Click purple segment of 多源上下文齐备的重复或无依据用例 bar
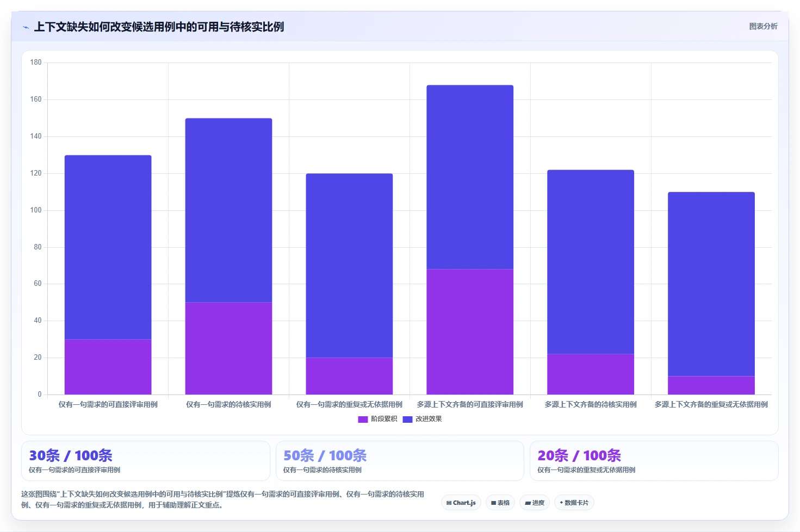 [x=711, y=385]
